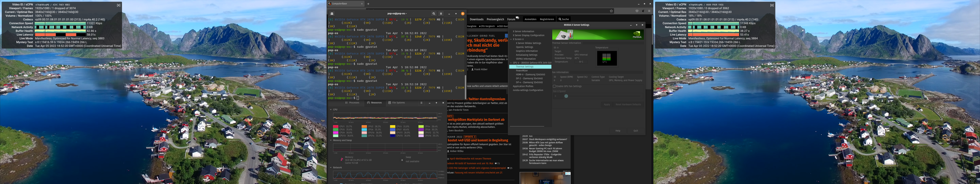Open Downloads menu on ComputerBase

[476, 19]
